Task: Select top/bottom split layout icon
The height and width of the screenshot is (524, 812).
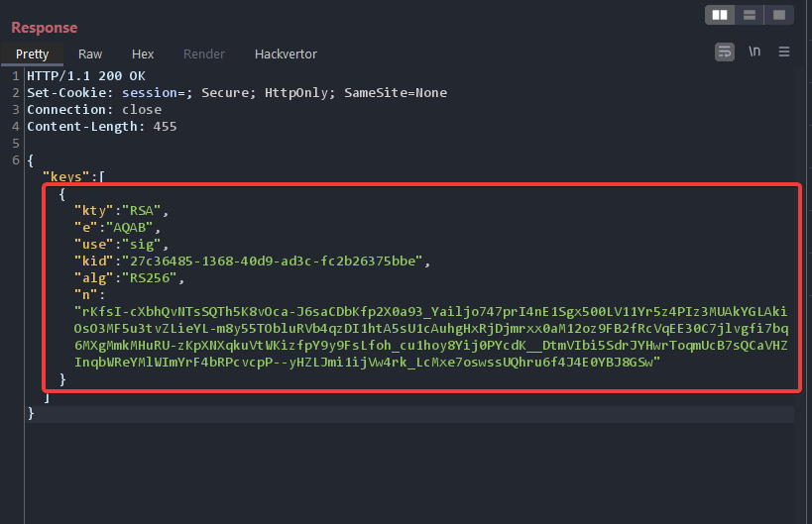Action: [750, 15]
